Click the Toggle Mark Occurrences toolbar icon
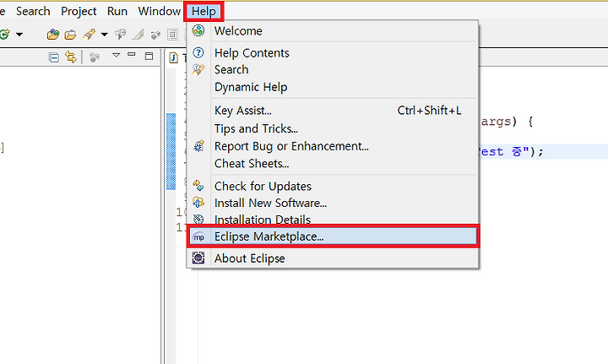 (121, 35)
